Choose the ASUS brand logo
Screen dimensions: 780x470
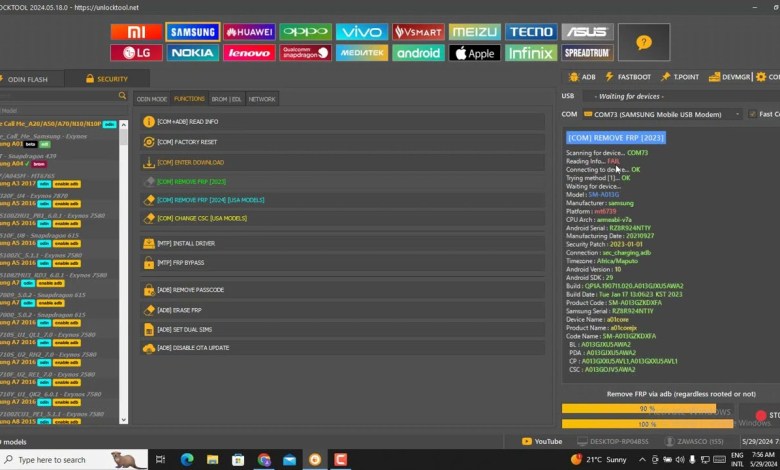pyautogui.click(x=587, y=32)
